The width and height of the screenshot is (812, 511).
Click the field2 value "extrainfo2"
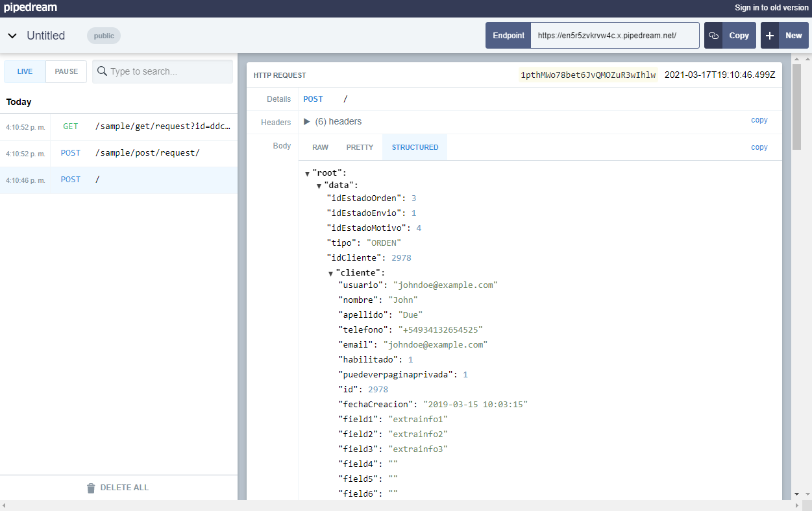coord(418,434)
